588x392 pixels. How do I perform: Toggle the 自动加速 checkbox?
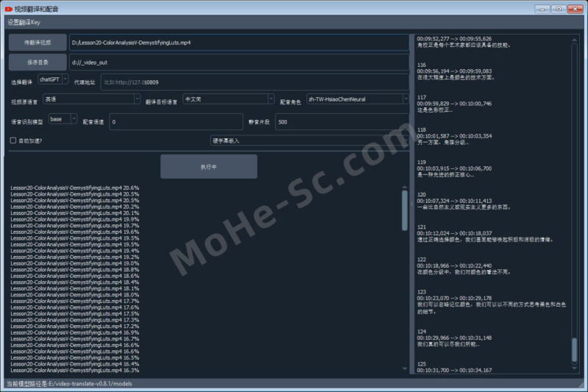click(12, 140)
